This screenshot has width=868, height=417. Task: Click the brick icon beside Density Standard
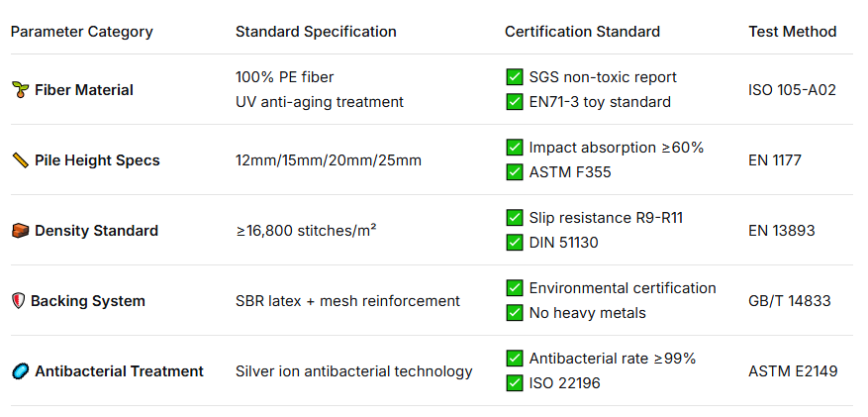[20, 231]
